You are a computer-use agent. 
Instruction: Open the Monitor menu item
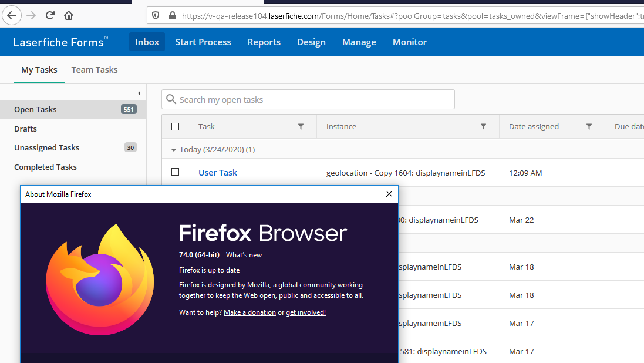point(410,42)
